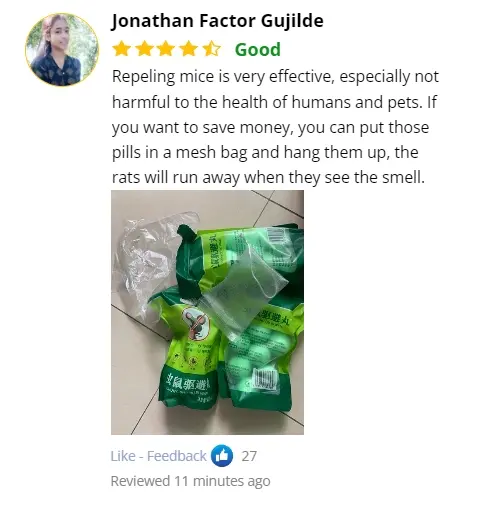Select the fourth gold star
Viewport: 499px width, 507px height.
pos(189,49)
